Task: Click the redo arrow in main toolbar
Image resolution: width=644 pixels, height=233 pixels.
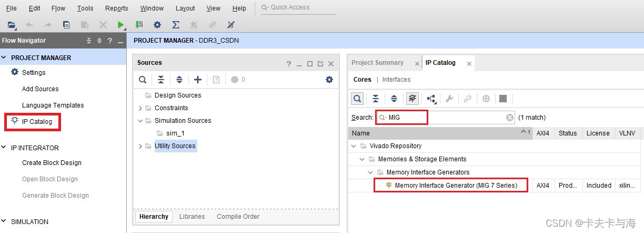Action: point(47,25)
